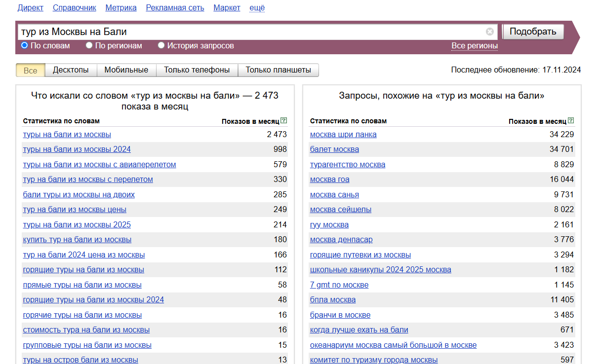599x364 pixels.
Task: Open similar query 'бпла москва'
Action: 333,300
